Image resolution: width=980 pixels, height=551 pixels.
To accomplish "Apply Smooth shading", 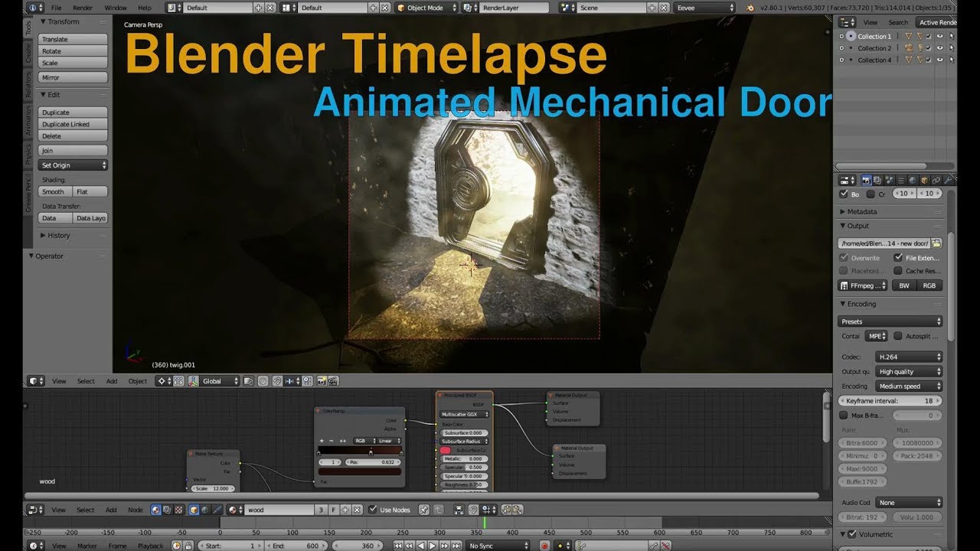I will pos(55,191).
